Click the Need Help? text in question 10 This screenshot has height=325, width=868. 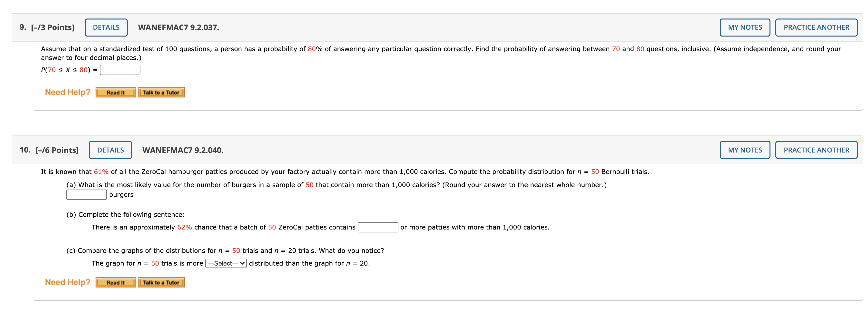pos(68,282)
